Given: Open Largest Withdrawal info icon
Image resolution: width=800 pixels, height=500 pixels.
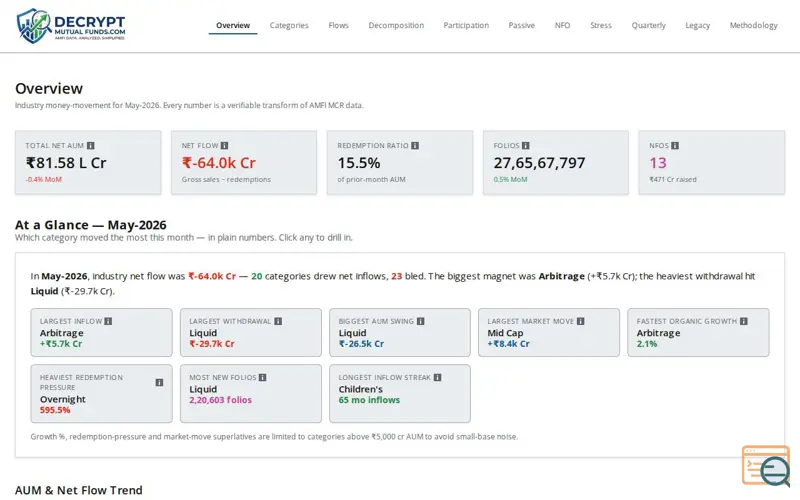Looking at the screenshot, I should (278, 321).
